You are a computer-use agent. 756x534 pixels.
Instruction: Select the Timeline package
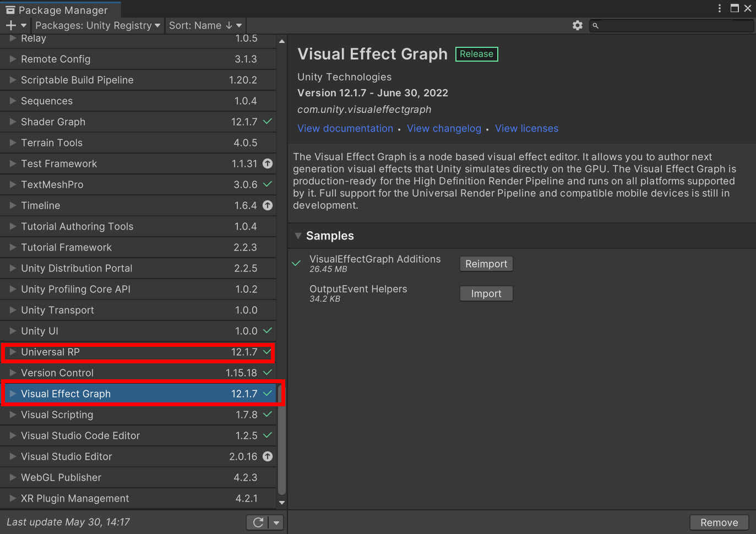click(x=138, y=205)
